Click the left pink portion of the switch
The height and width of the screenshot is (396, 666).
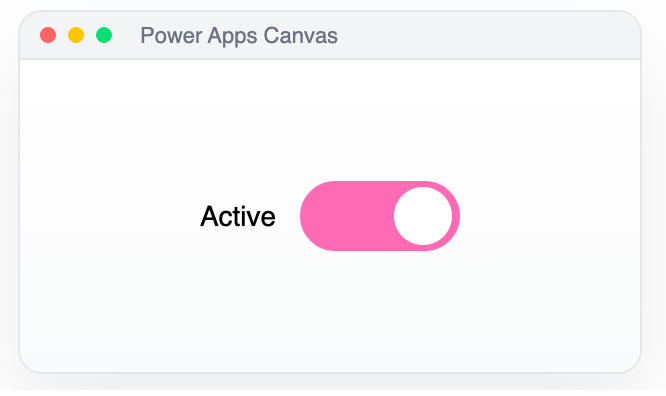pyautogui.click(x=346, y=216)
